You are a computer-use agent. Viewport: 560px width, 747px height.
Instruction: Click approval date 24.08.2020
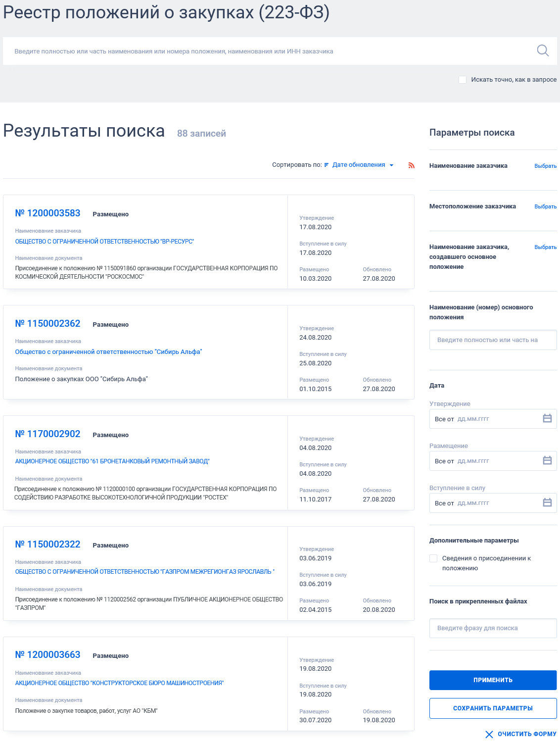click(x=316, y=338)
